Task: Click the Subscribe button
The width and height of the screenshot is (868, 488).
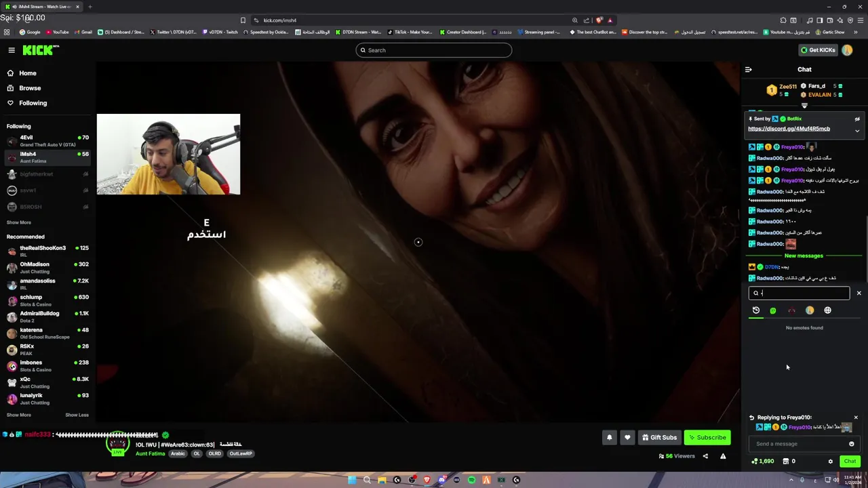Action: [707, 437]
